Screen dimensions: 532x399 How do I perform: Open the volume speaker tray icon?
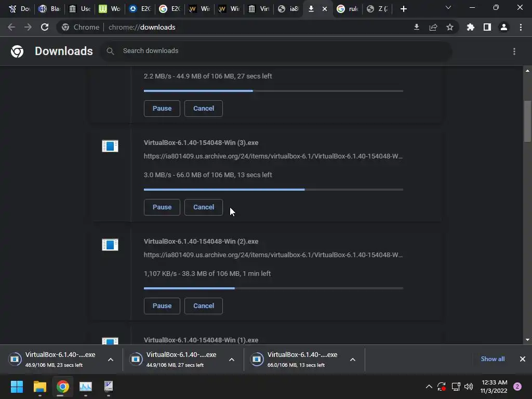[469, 387]
